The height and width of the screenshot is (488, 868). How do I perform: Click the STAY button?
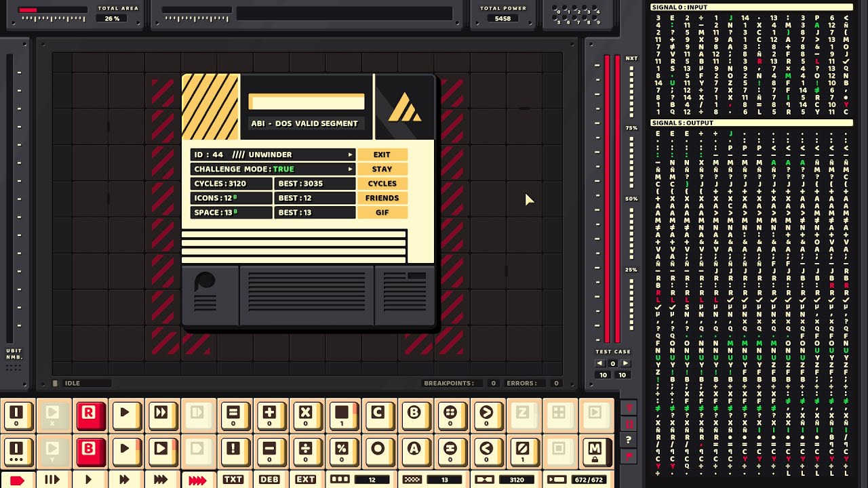point(382,169)
